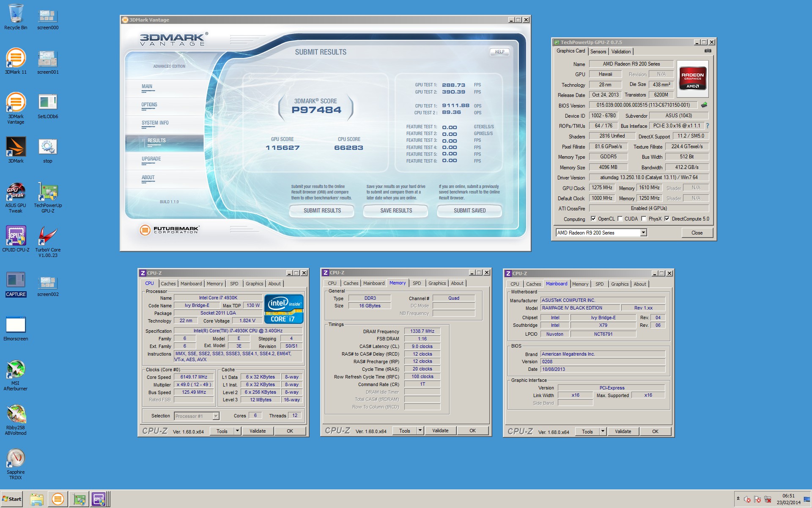Expand Tools dropdown arrow in CPU tab window
The width and height of the screenshot is (812, 508).
237,431
